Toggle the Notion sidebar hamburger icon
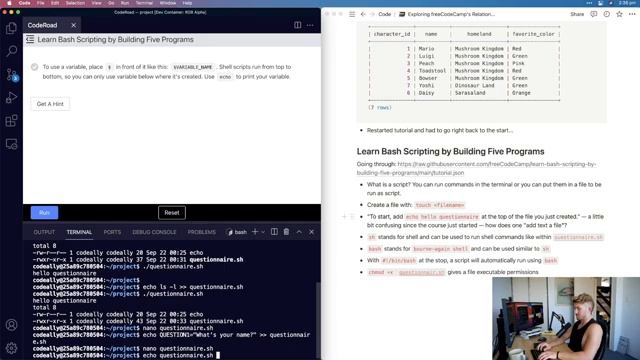640x360 pixels. [x=352, y=14]
